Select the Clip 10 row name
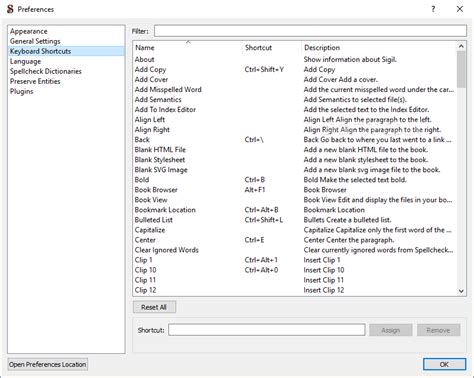The height and width of the screenshot is (378, 474). (x=145, y=270)
